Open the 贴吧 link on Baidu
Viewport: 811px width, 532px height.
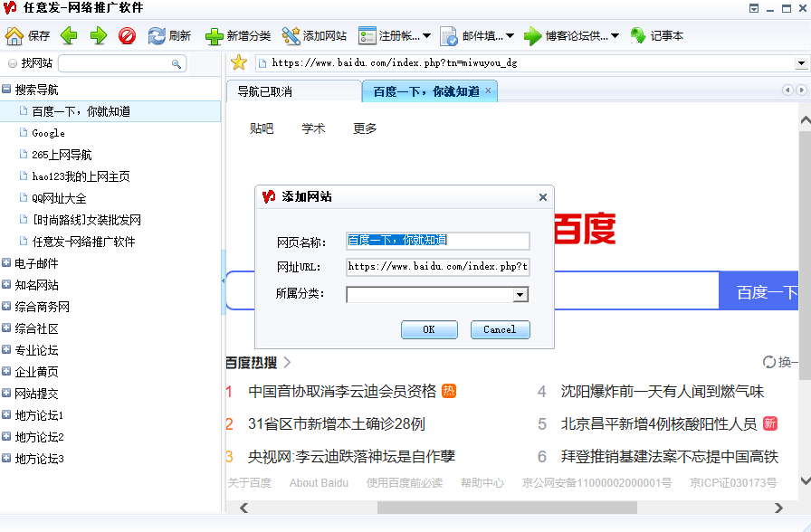point(262,128)
